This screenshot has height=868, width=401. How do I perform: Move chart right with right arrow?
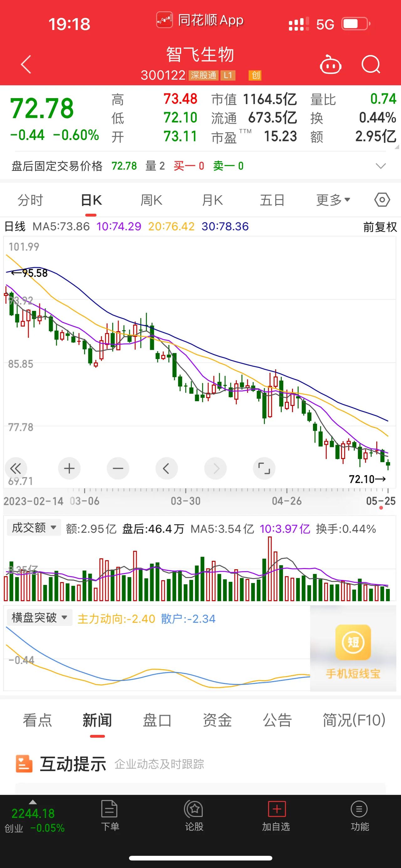click(216, 468)
